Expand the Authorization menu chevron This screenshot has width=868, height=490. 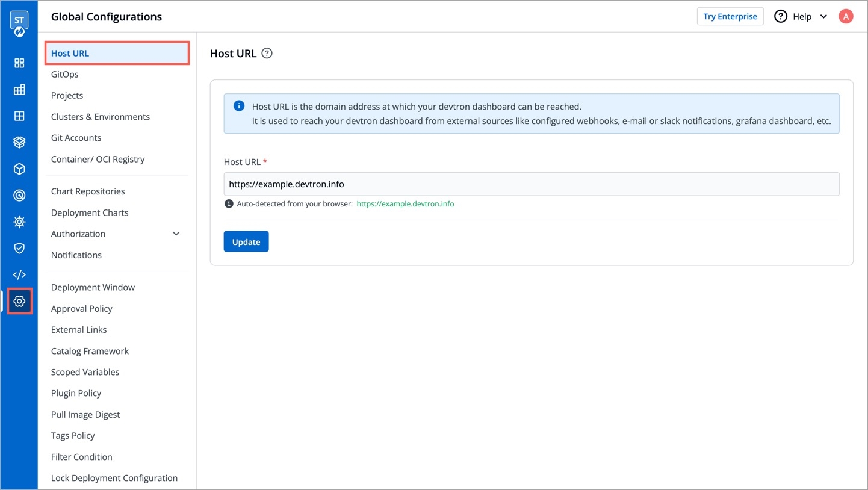pos(176,234)
